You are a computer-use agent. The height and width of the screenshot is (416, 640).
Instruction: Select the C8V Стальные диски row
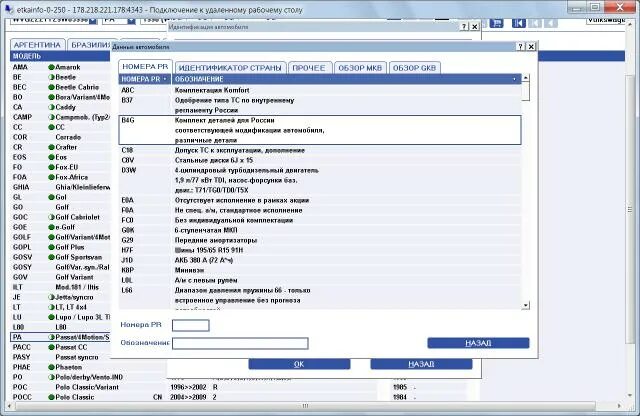(320, 160)
